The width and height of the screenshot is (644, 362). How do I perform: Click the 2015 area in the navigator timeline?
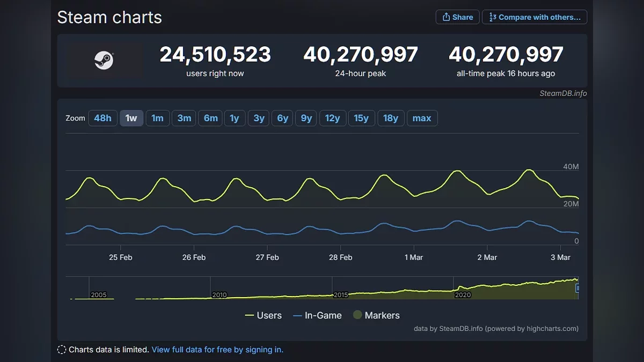pos(341,295)
